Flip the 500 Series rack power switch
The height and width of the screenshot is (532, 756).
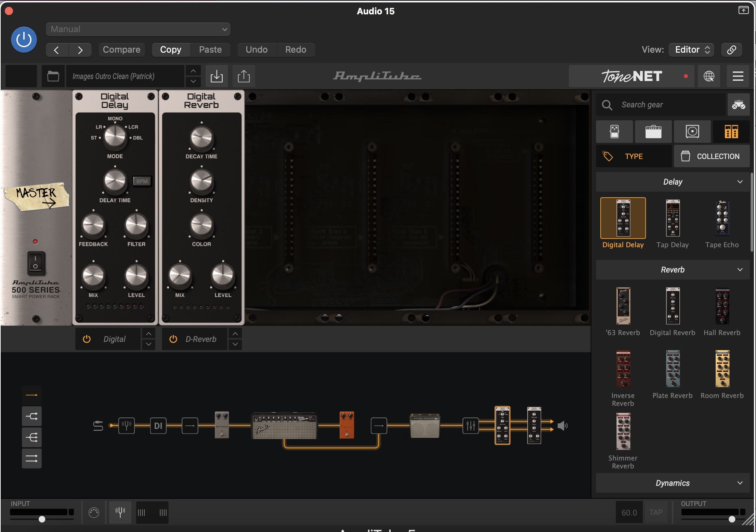[x=36, y=263]
